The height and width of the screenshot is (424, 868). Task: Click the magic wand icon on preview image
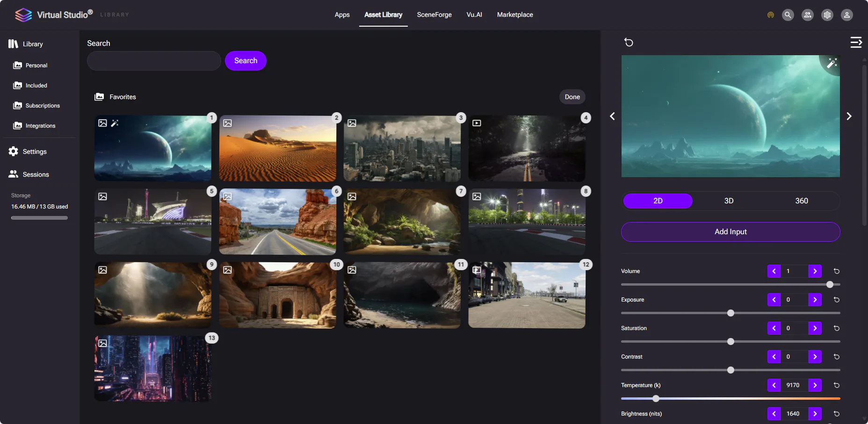pos(832,63)
